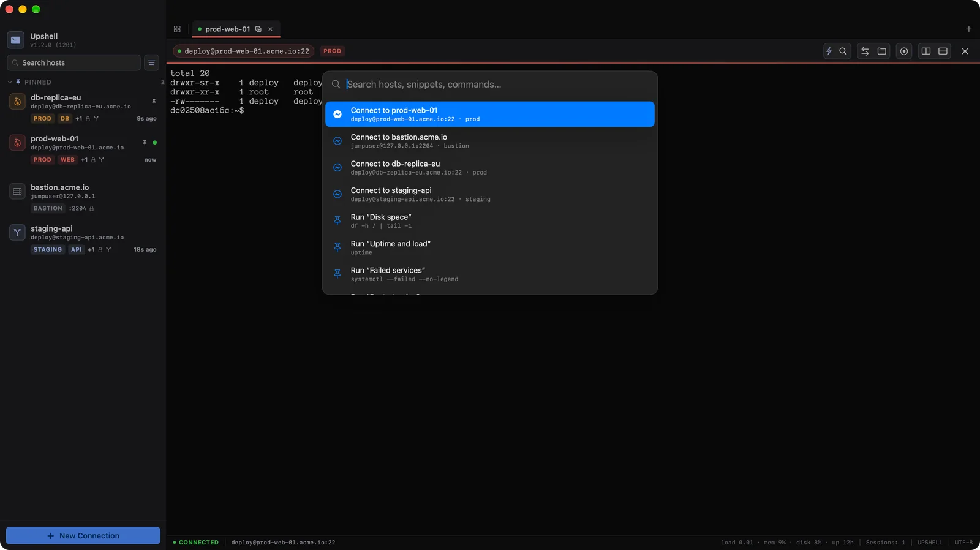Click the "up 12h" uptime entry

(x=843, y=543)
